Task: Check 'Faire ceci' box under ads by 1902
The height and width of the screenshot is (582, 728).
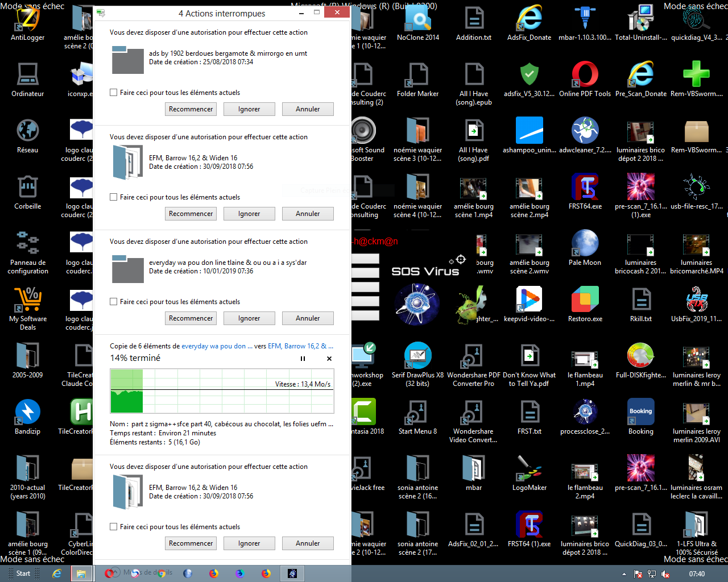Action: point(114,93)
